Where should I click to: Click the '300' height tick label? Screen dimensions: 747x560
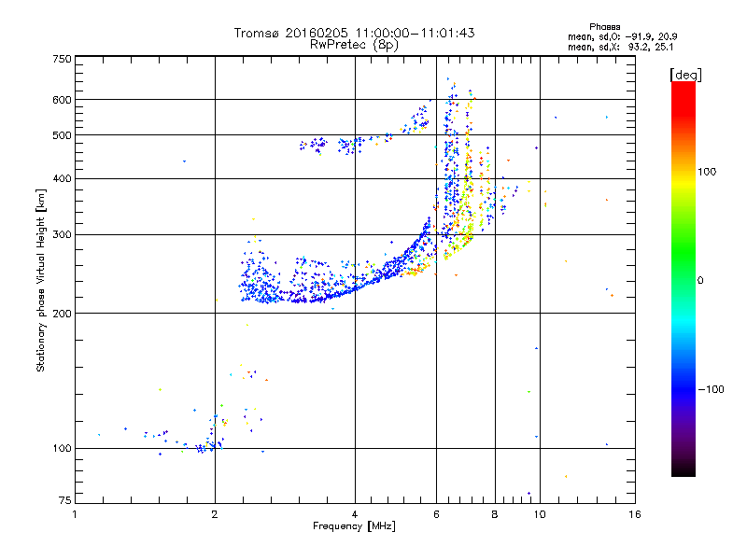pyautogui.click(x=62, y=234)
